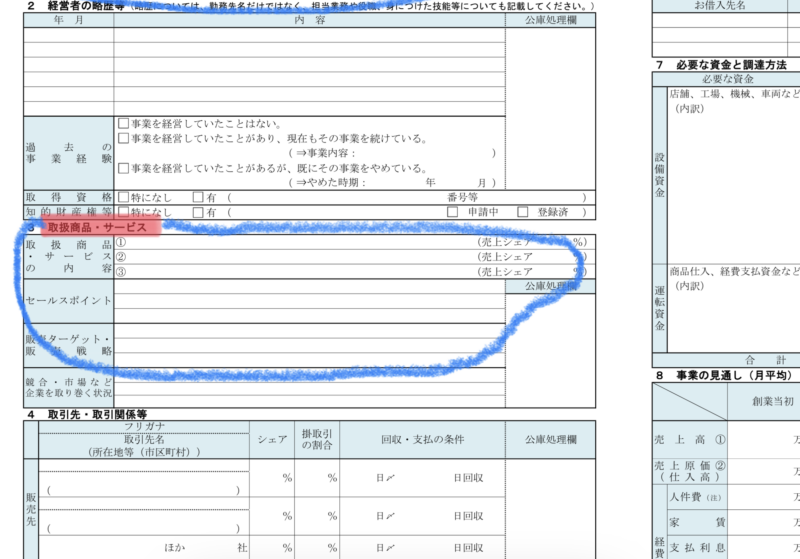
Task: Click the '設備資金' vertical label
Action: pyautogui.click(x=660, y=175)
